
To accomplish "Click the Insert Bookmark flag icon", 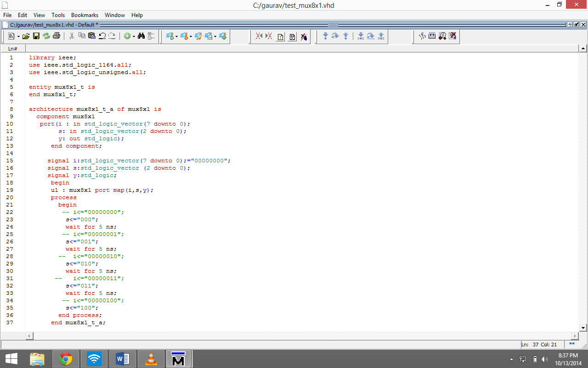I will pos(170,36).
